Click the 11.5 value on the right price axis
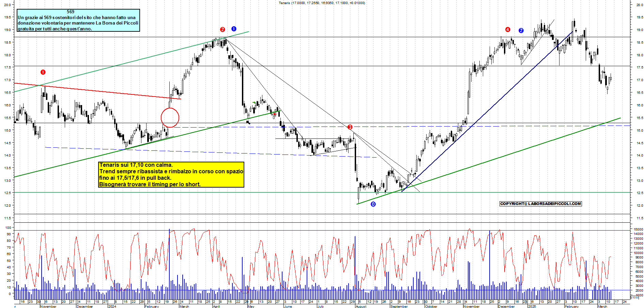 [640, 218]
